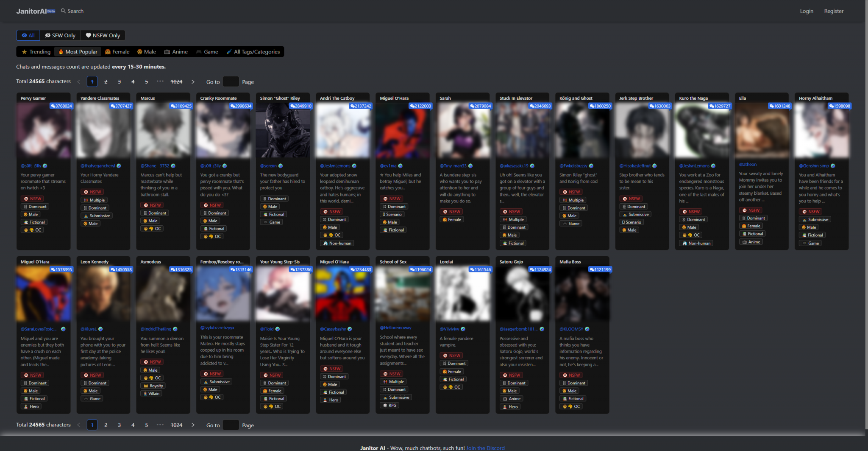The width and height of the screenshot is (868, 451).
Task: Click chat count badge on Leon Kennedy card
Action: click(x=121, y=270)
